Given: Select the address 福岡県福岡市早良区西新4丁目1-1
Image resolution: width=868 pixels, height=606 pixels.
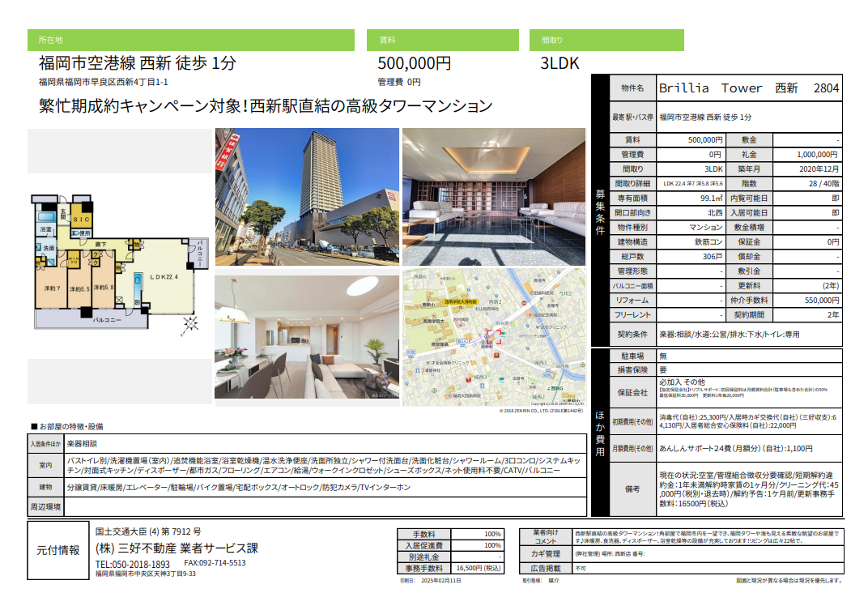Looking at the screenshot, I should point(104,82).
